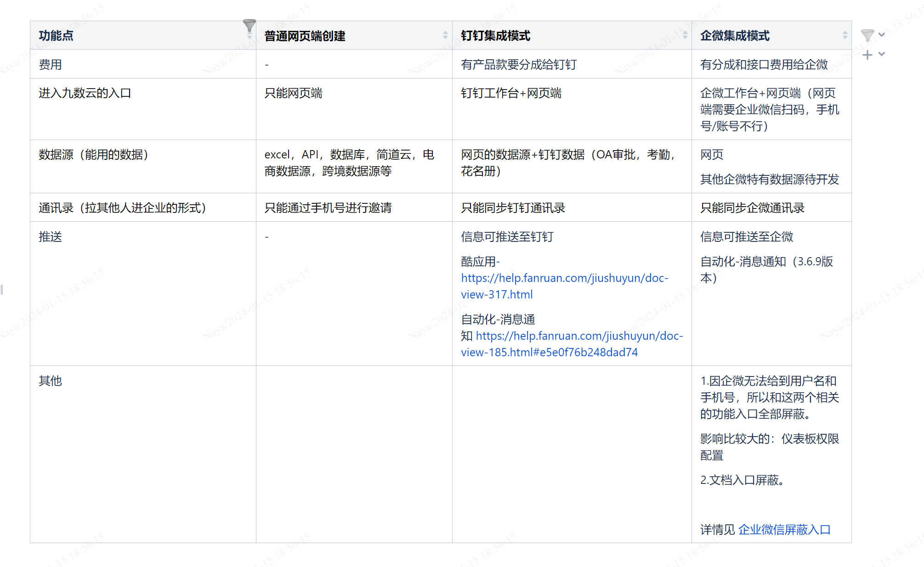This screenshot has width=924, height=567.
Task: Sort the 普通网页端创建 column
Action: click(x=445, y=35)
